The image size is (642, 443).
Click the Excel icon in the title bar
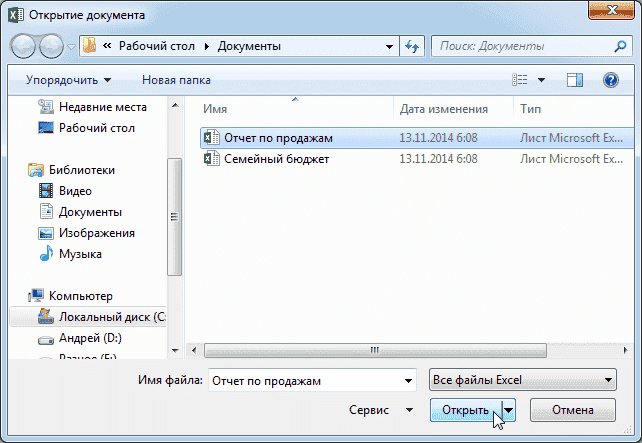[16, 15]
